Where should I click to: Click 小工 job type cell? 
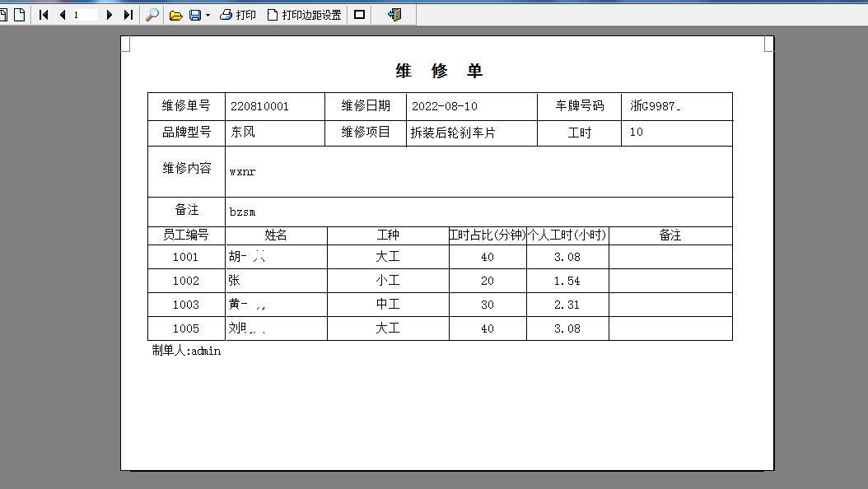pos(388,281)
